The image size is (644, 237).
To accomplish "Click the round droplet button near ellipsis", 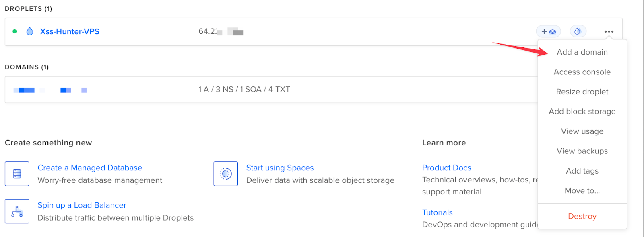I will click(x=578, y=31).
